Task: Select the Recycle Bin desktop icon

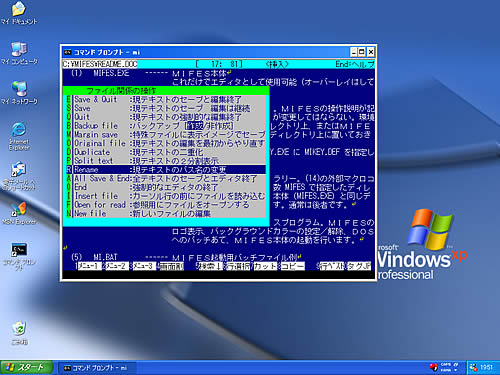Action: 19,333
